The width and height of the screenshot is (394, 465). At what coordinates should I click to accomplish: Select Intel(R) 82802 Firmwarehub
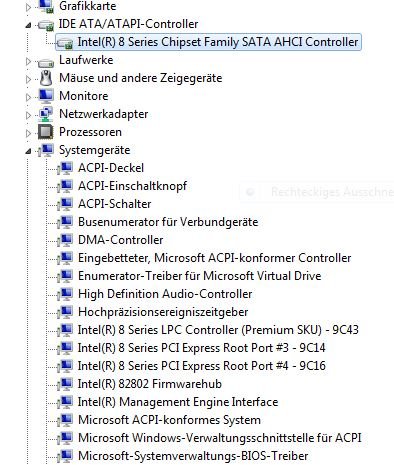(x=150, y=384)
